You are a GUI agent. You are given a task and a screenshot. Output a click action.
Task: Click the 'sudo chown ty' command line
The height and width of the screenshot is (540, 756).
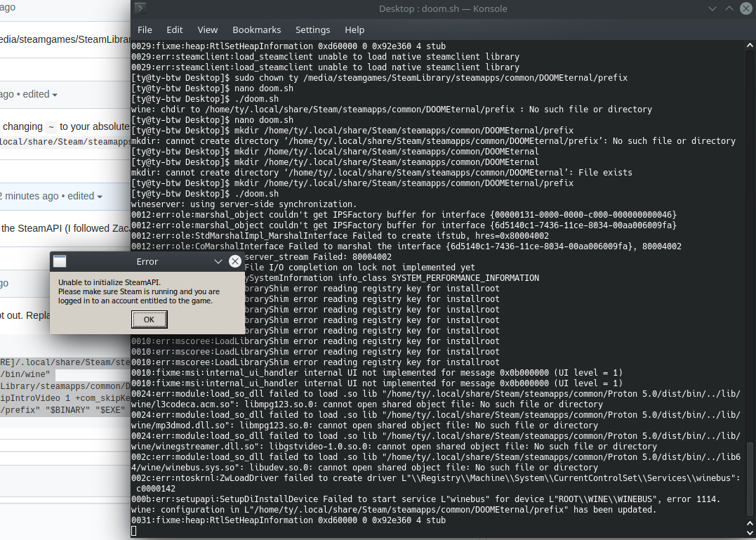point(380,78)
